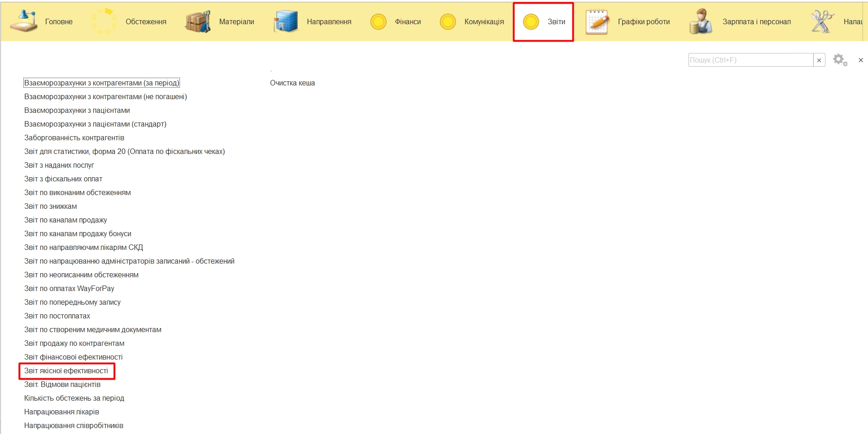Open the Налаштування tools icon
This screenshot has width=868, height=434.
coord(822,21)
